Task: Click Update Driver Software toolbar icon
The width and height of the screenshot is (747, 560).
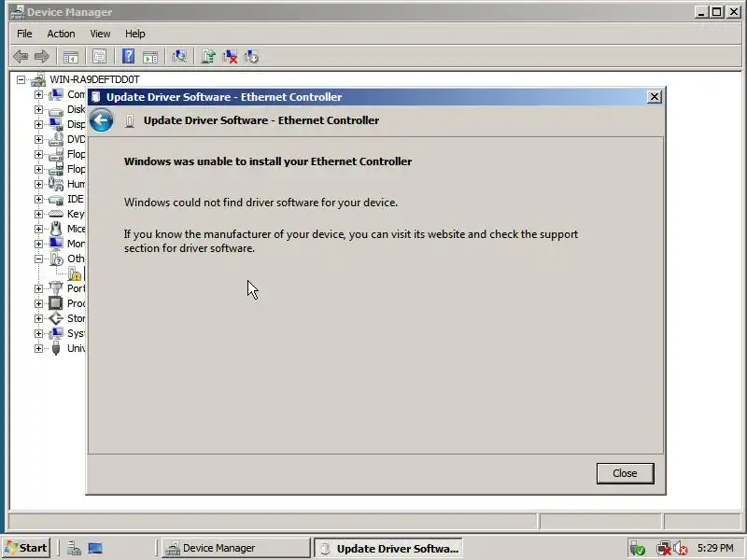Action: click(208, 57)
